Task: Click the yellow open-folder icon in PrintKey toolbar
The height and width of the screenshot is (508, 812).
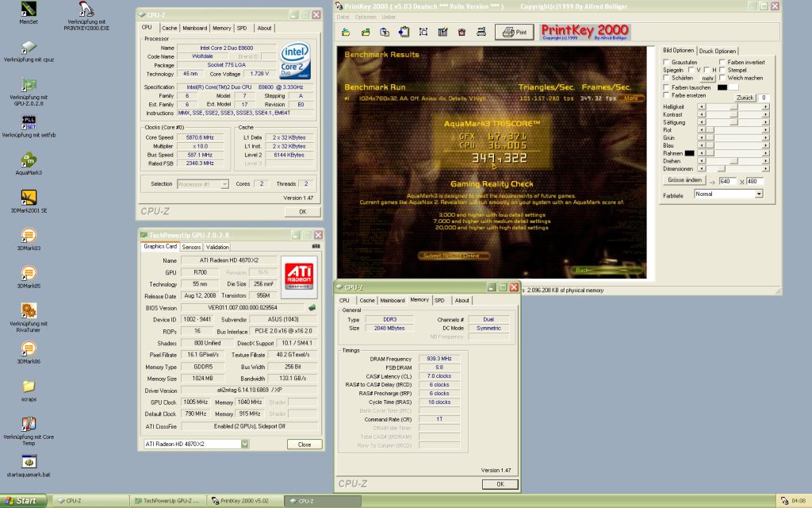Action: click(346, 32)
